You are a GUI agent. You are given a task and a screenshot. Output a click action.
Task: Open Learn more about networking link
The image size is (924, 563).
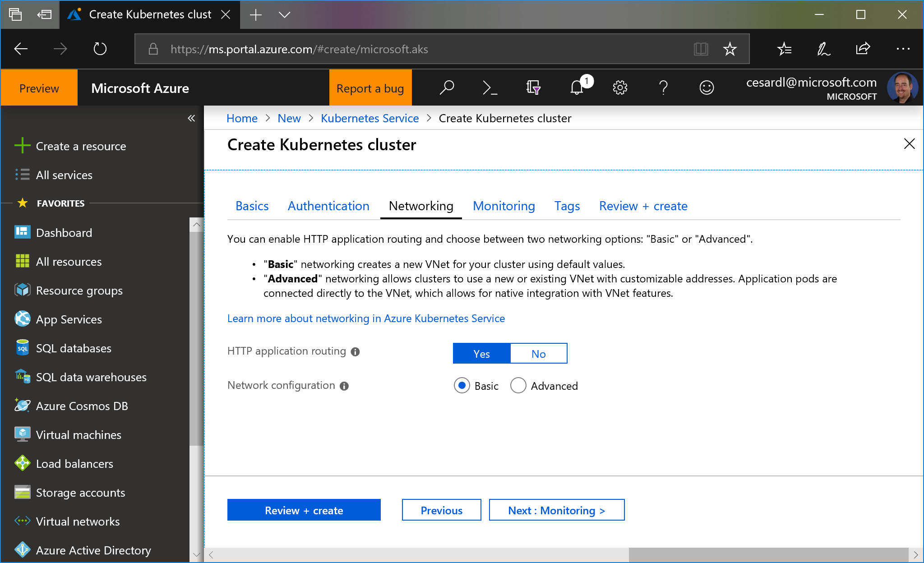(366, 318)
